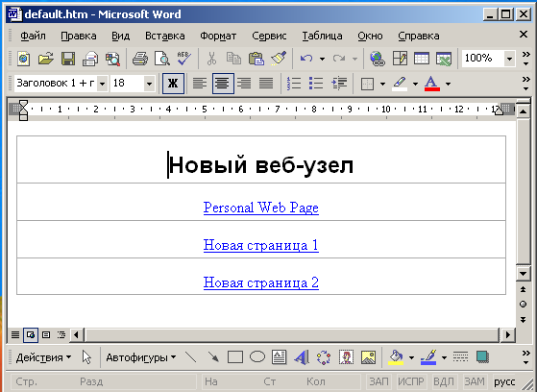Screen dimensions: 537x392
Task: Create a new web page document
Action: tap(23, 59)
